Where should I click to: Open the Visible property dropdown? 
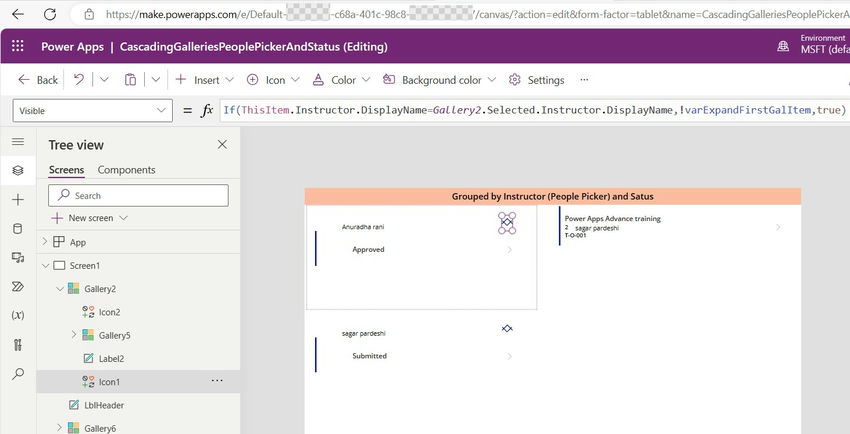92,111
